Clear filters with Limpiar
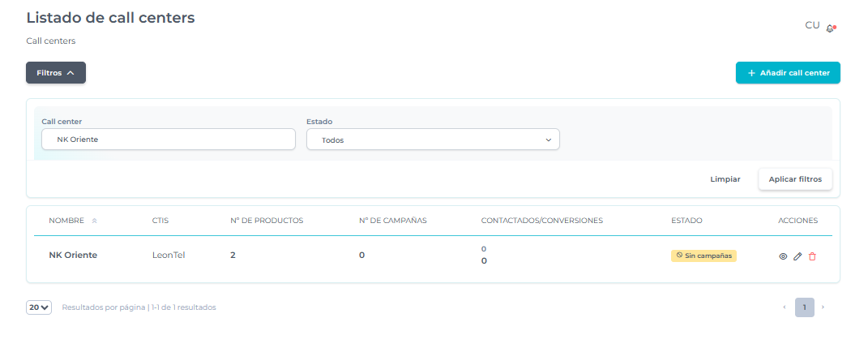 tap(725, 179)
